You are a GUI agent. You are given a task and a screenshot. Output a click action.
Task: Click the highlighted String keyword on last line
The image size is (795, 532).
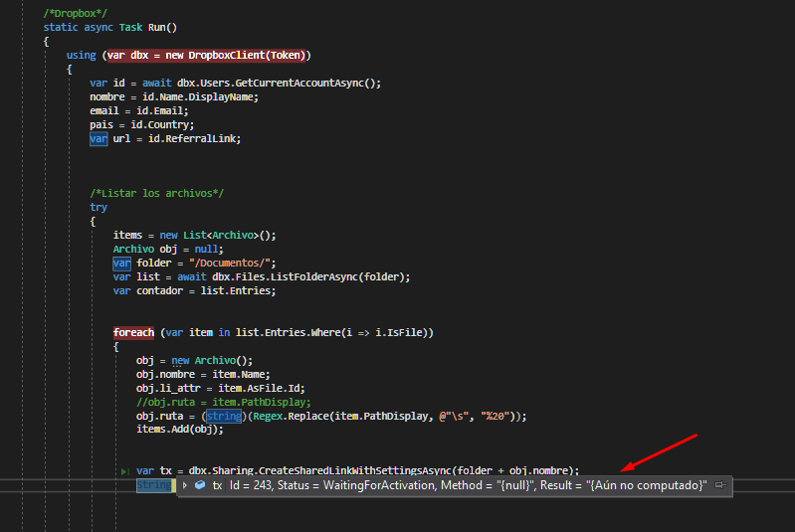pyautogui.click(x=153, y=485)
